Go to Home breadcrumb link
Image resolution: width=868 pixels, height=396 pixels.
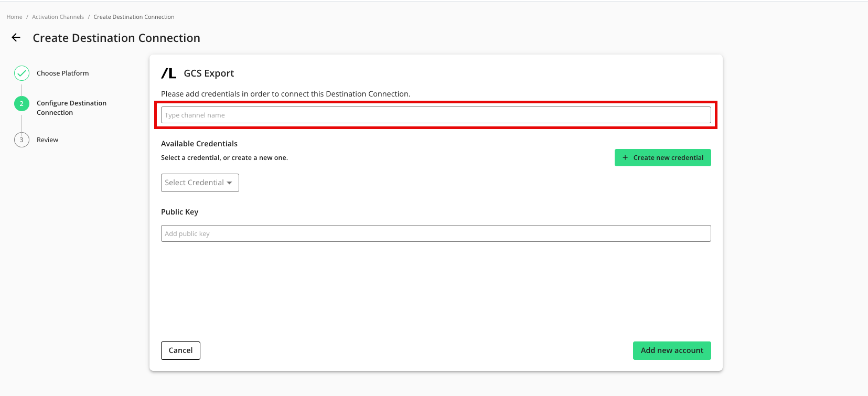tap(15, 17)
